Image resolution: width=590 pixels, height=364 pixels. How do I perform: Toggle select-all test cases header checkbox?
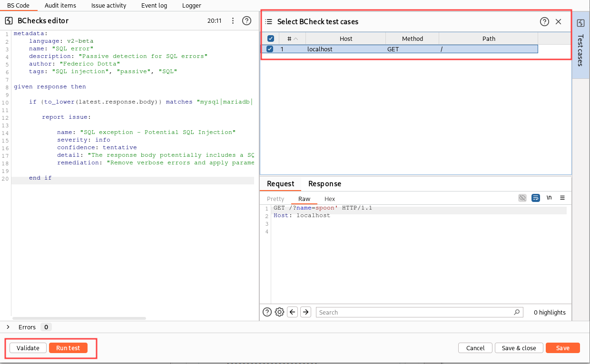tap(270, 39)
